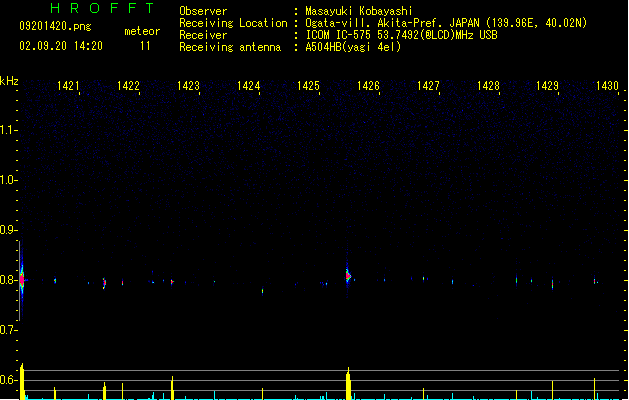Select the file name 09201420.png

pos(55,26)
